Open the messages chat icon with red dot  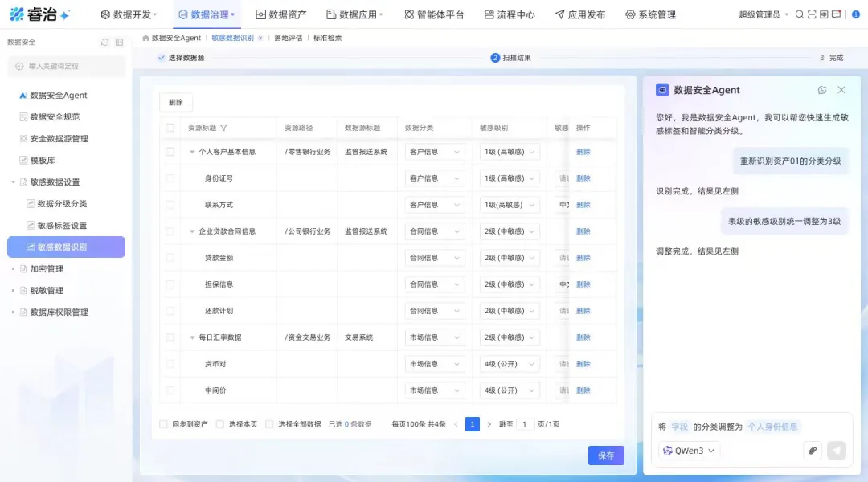click(837, 14)
